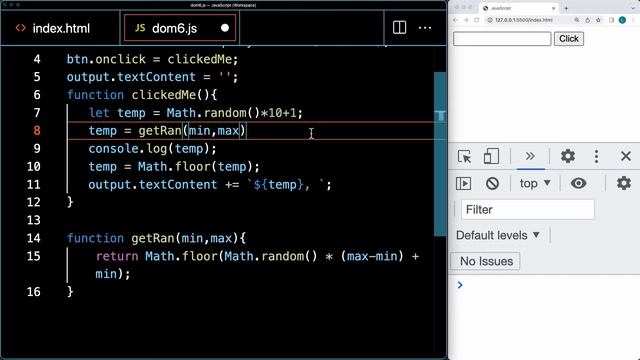Close the JavaScript browser tab
The width and height of the screenshot is (640, 360).
click(553, 8)
